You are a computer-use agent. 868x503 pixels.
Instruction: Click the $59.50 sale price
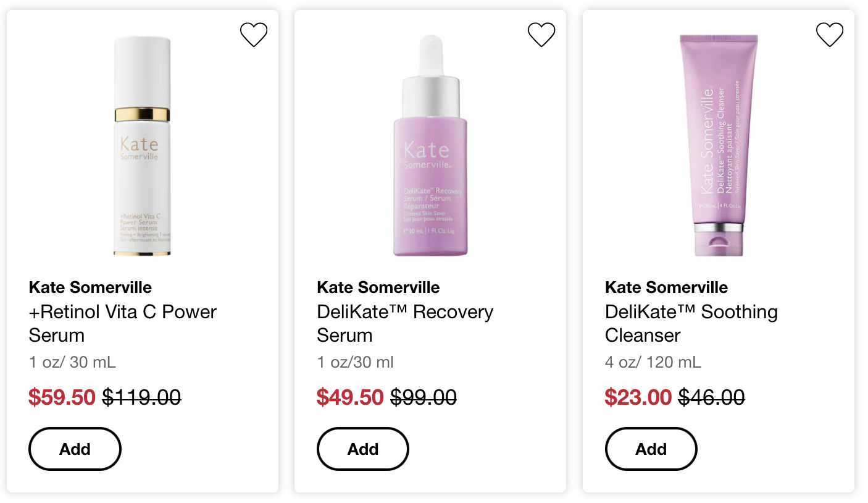point(62,397)
